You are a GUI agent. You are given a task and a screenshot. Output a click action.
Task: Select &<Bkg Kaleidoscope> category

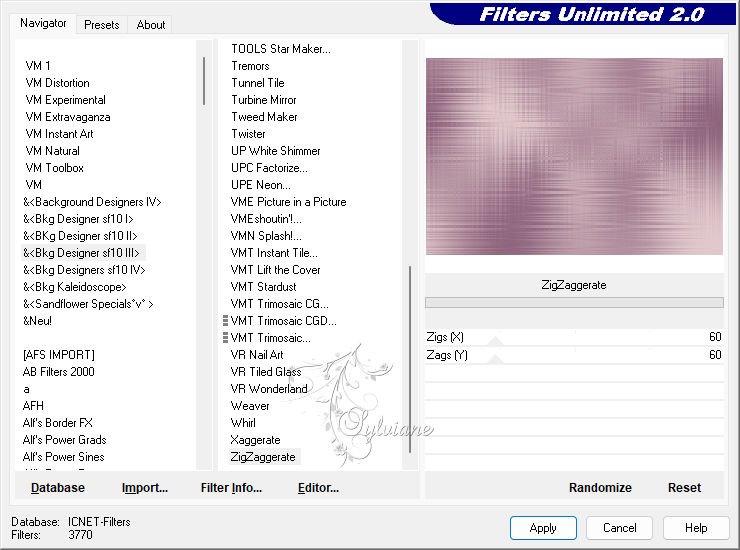(x=75, y=287)
